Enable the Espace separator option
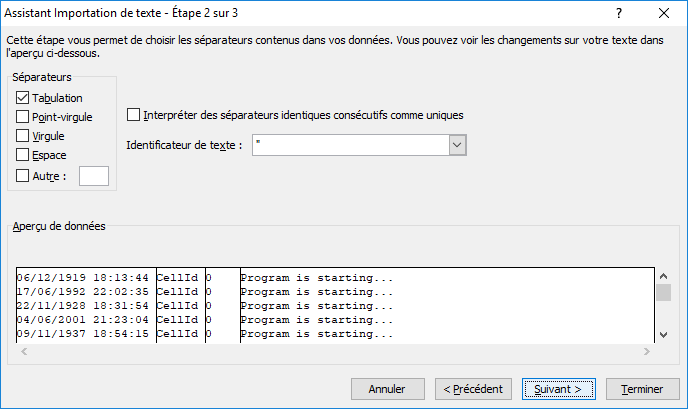Viewport: 688px width, 409px height. tap(24, 155)
